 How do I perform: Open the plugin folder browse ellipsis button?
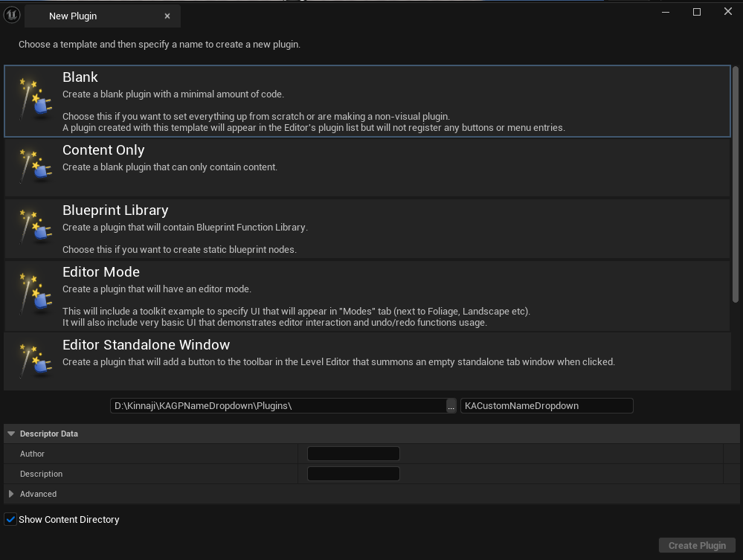[451, 406]
